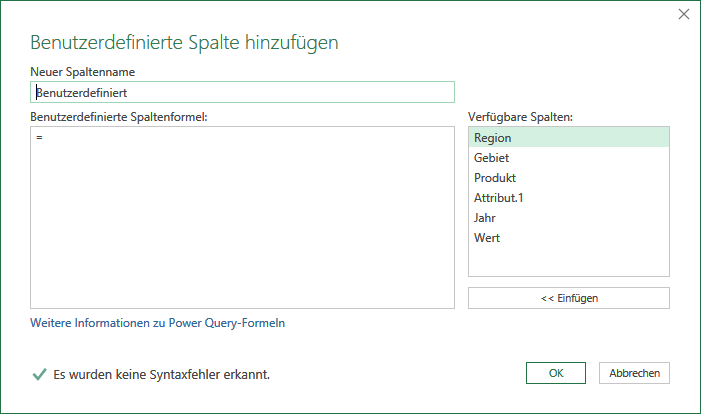701x414 pixels.
Task: Click empty space below Wert in column list
Action: [569, 262]
